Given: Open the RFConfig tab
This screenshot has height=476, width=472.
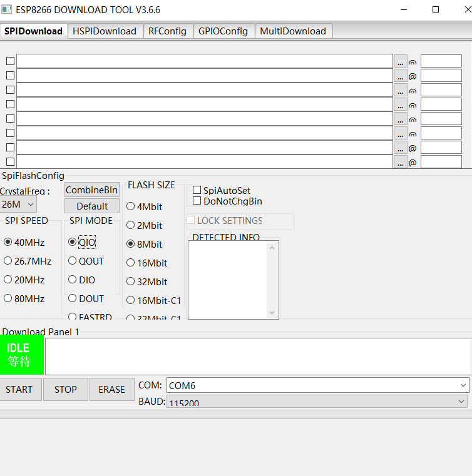Looking at the screenshot, I should tap(168, 31).
